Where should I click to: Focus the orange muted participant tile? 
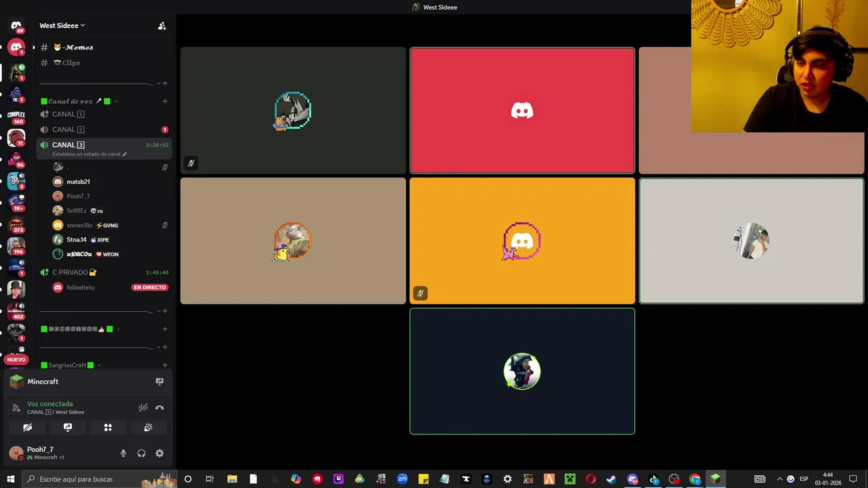click(522, 241)
